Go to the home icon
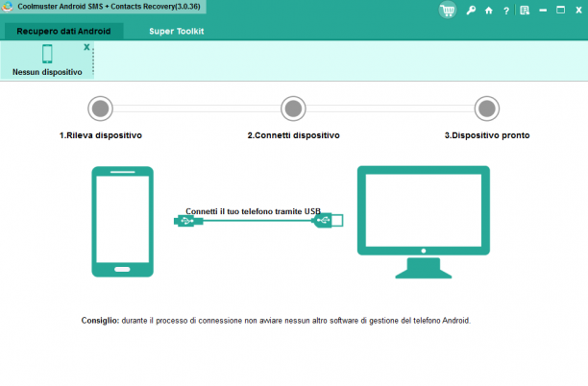 tap(489, 11)
